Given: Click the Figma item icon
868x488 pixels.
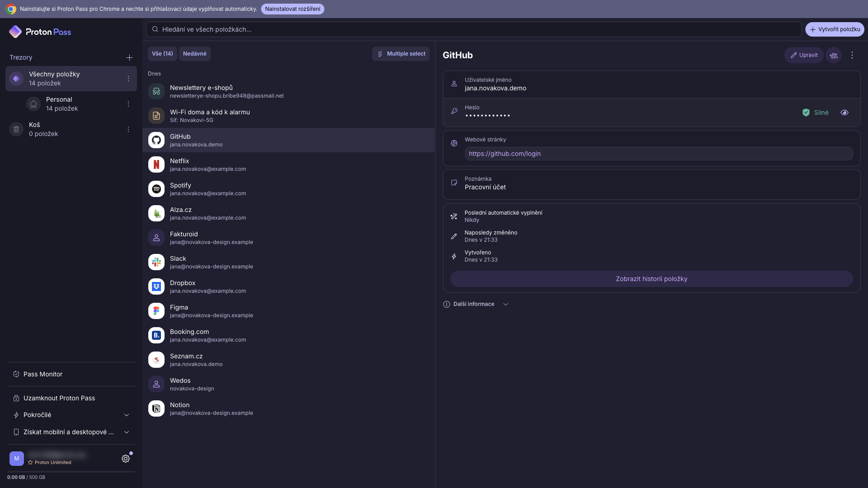Looking at the screenshot, I should (x=156, y=311).
